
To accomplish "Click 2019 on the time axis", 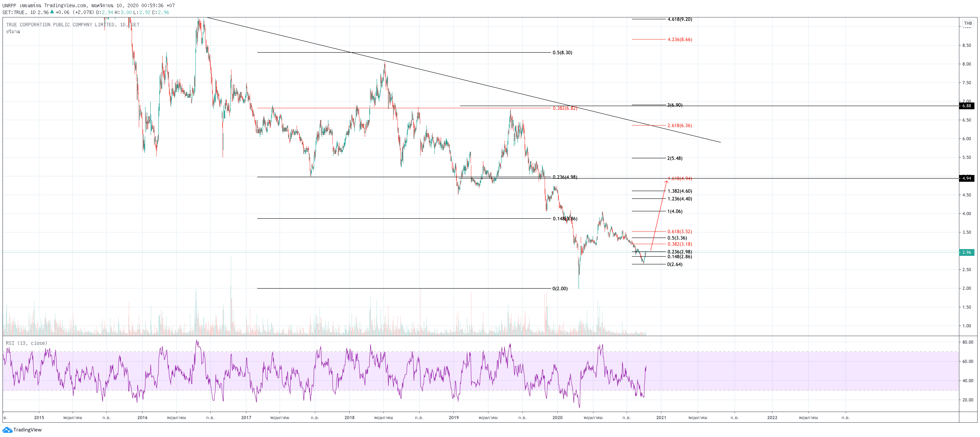I will (454, 418).
